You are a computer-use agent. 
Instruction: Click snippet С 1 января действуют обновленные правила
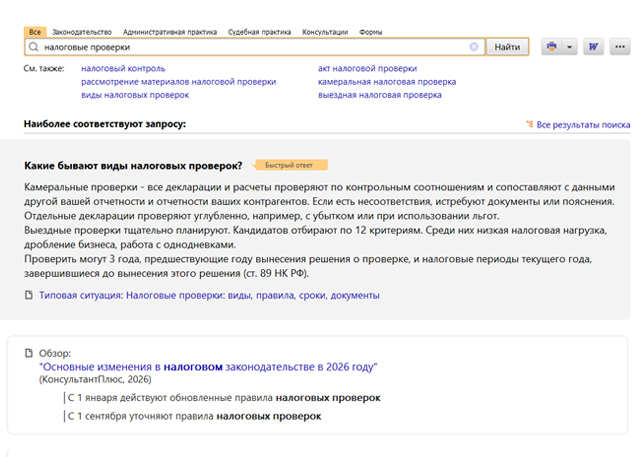point(224,397)
